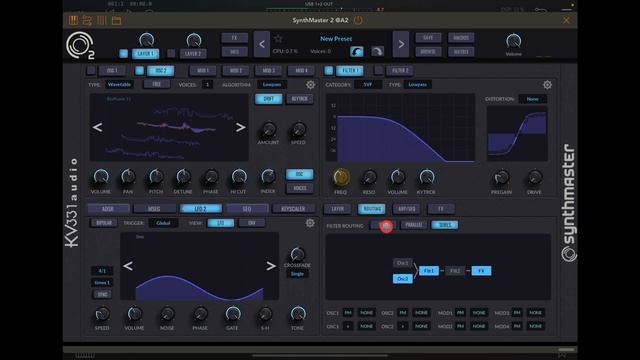This screenshot has width=640, height=360.
Task: Click the SAVE button
Action: [x=428, y=38]
